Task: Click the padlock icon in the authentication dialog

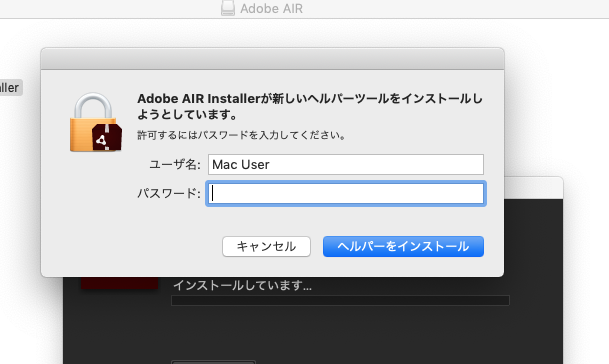Action: (x=93, y=122)
